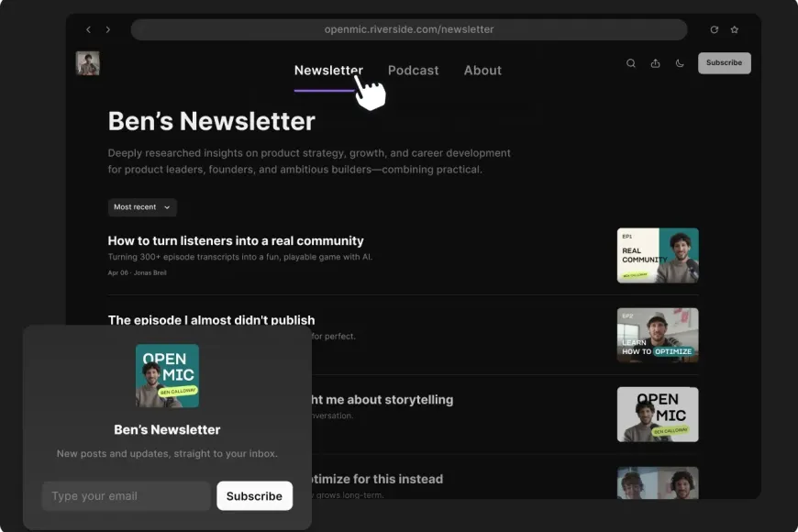Viewport: 798px width, 532px height.
Task: Open the Open Mic thumbnail beside the storytelling post
Action: [658, 415]
